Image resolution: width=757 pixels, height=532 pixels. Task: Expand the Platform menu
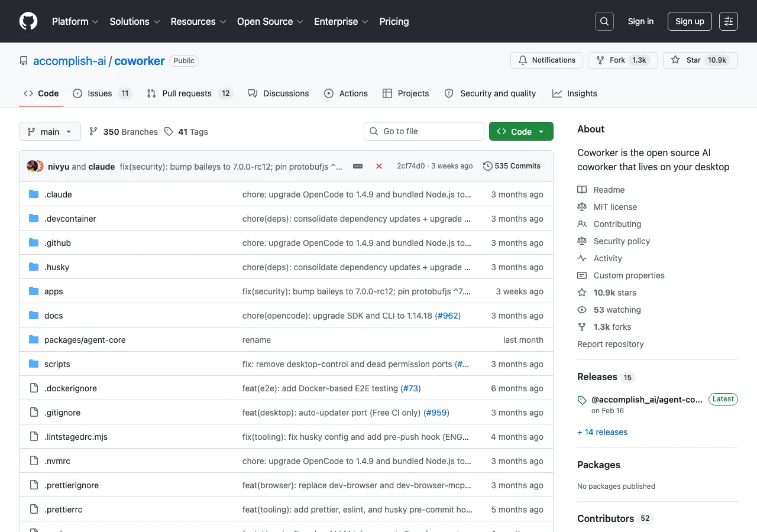click(76, 21)
